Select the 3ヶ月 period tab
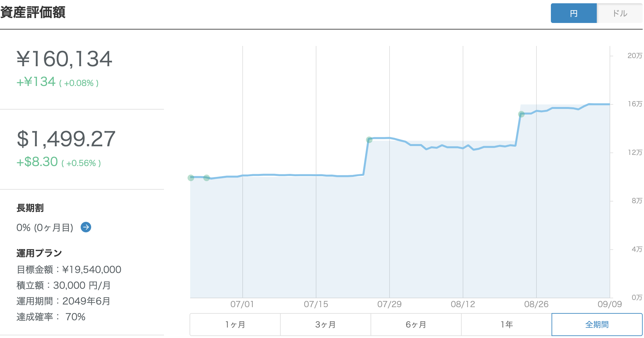This screenshot has width=644, height=338. tap(326, 325)
